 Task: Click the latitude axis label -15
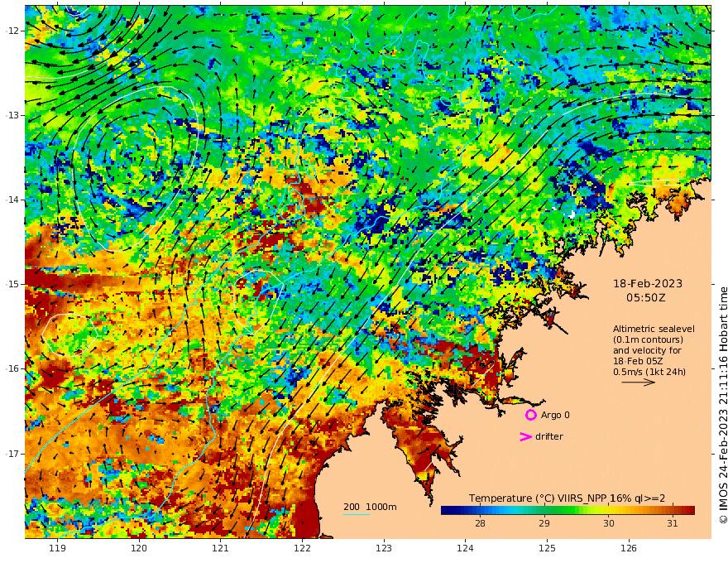(12, 284)
